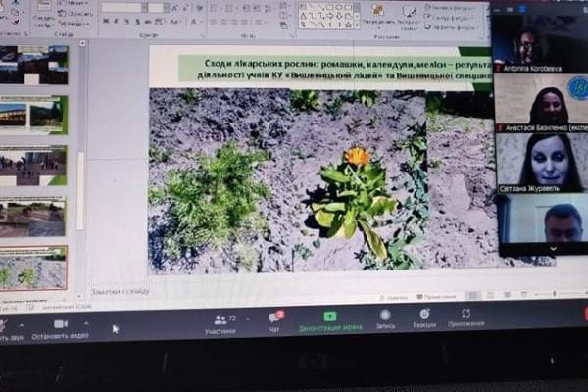Click the green Share Screen button

click(330, 319)
